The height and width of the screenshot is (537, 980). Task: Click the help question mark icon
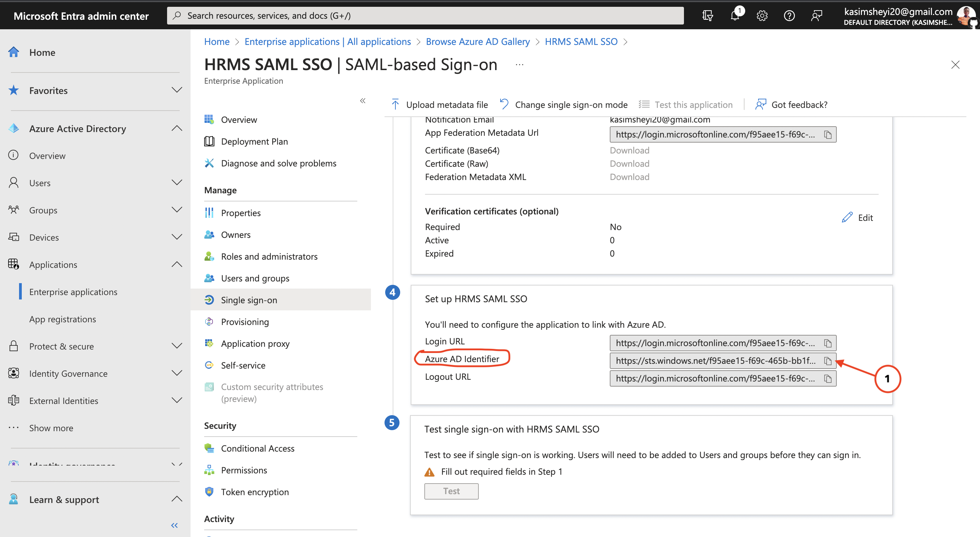(789, 16)
